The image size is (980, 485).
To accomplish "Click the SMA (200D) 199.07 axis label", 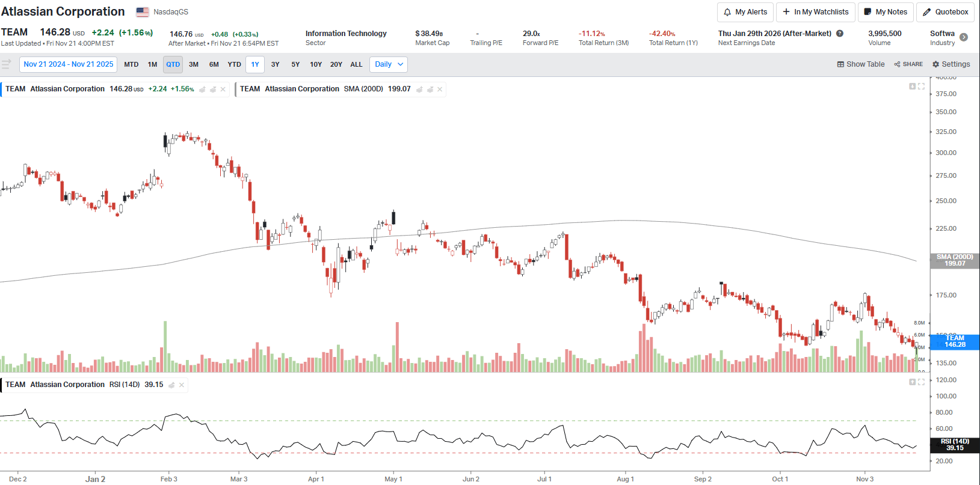I will (x=955, y=260).
